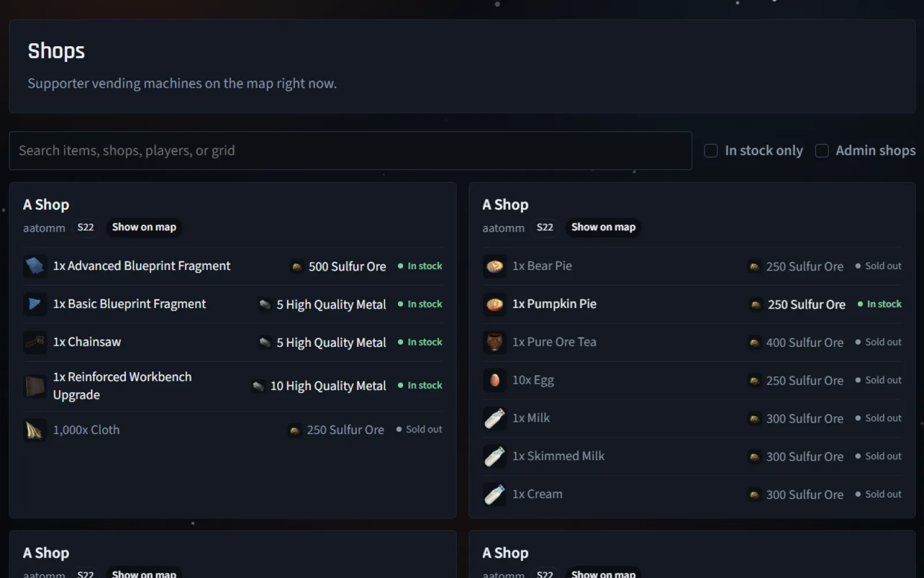Show the Bear Pie shop on map
The width and height of the screenshot is (924, 578).
pyautogui.click(x=603, y=227)
